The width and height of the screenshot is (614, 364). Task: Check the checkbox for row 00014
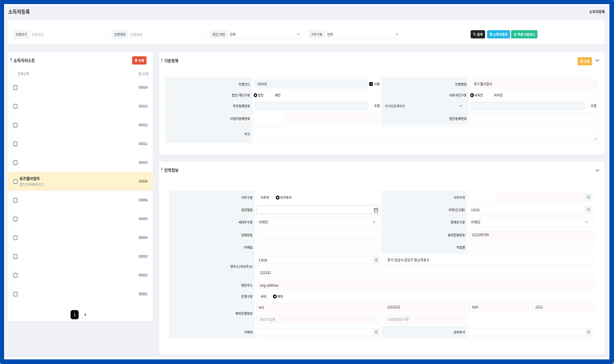pos(15,88)
